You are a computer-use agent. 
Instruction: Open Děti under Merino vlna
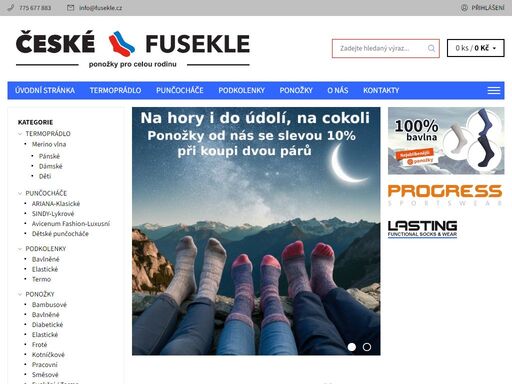click(45, 176)
